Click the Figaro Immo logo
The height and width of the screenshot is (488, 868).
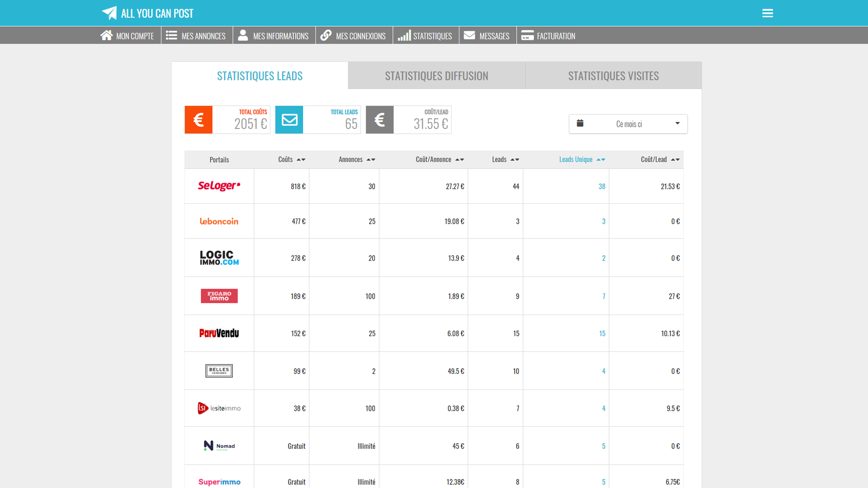(x=219, y=296)
